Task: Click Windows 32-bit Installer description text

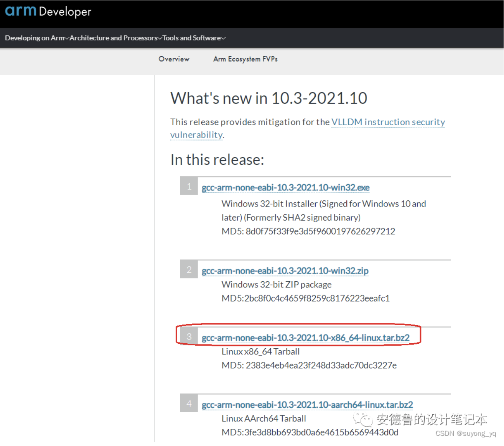Action: click(324, 210)
